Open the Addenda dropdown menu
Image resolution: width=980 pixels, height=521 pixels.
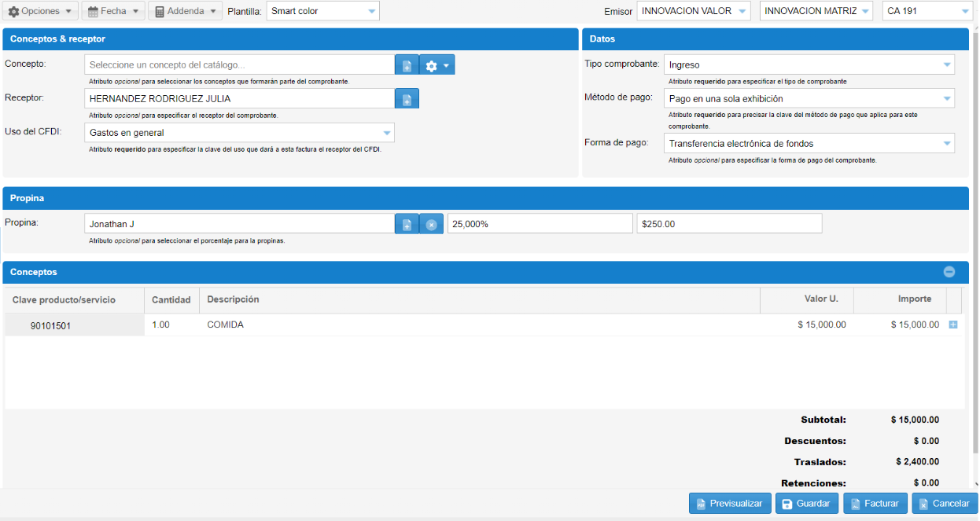tap(185, 11)
